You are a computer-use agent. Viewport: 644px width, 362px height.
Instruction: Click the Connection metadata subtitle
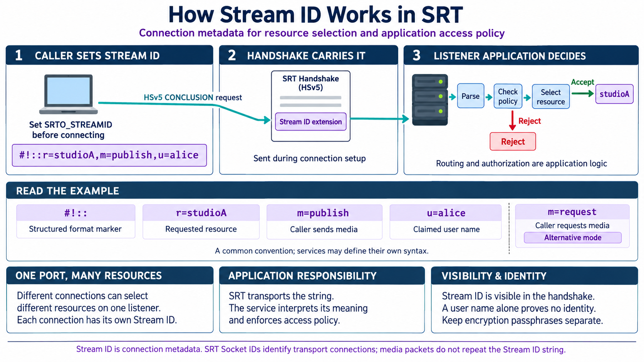coord(322,33)
